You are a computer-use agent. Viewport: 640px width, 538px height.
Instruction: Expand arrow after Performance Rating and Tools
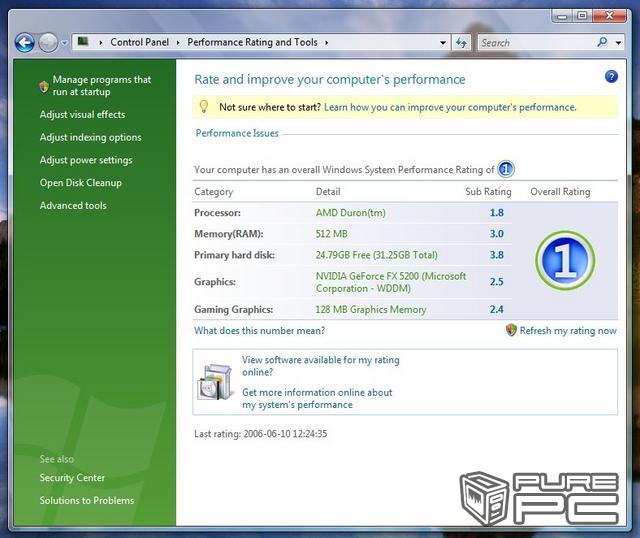pos(327,42)
